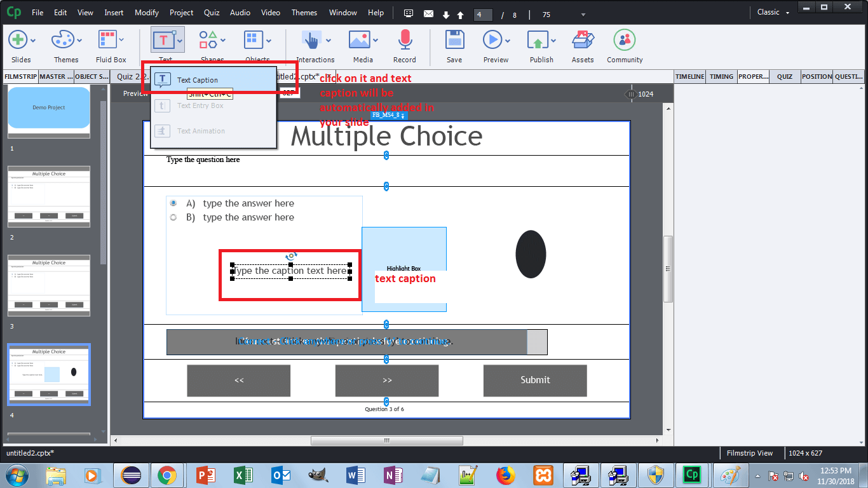Open the Themes palette icon

[62, 40]
